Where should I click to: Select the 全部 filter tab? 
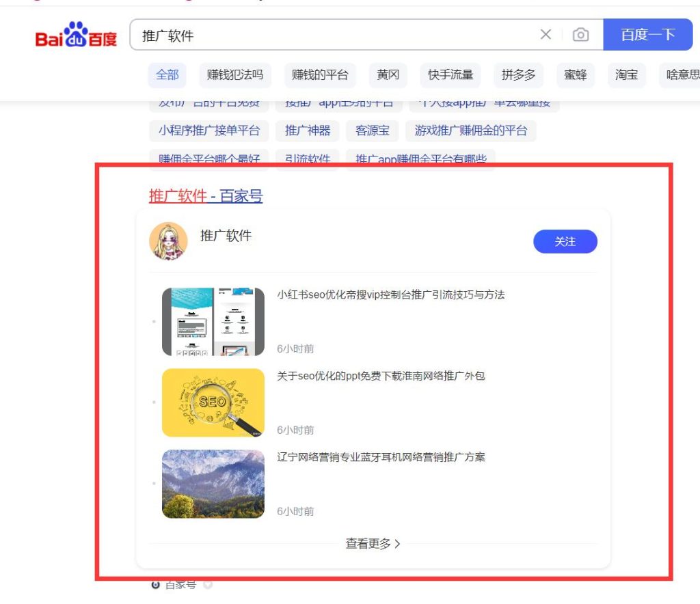pyautogui.click(x=167, y=74)
